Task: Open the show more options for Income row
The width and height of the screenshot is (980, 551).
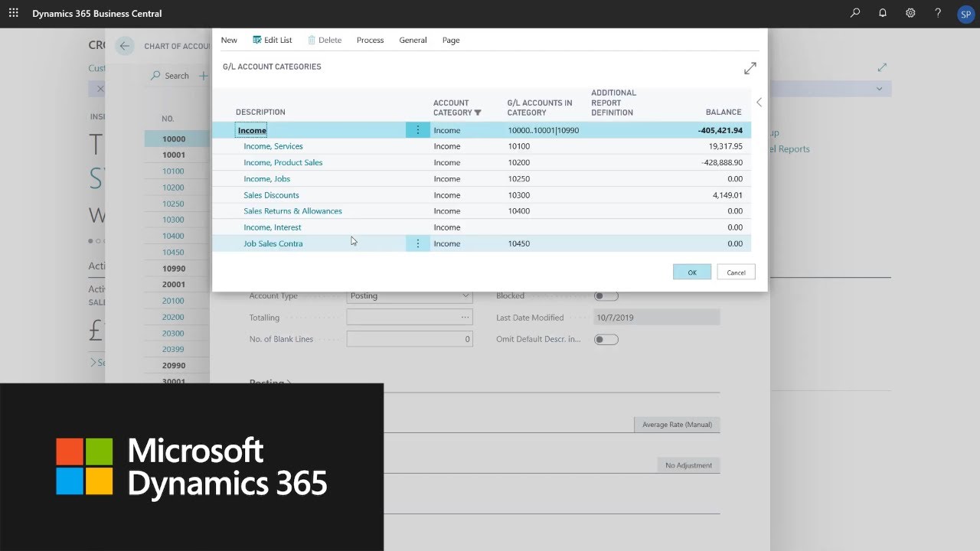Action: tap(417, 130)
